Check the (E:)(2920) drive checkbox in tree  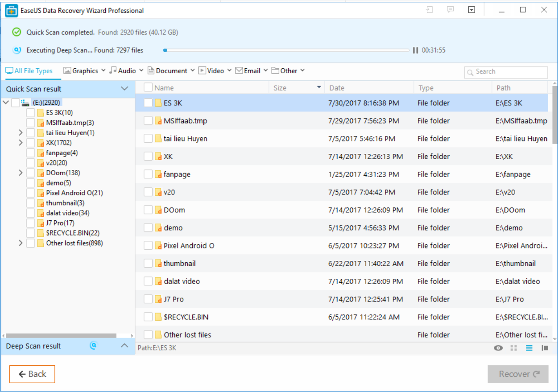point(15,103)
